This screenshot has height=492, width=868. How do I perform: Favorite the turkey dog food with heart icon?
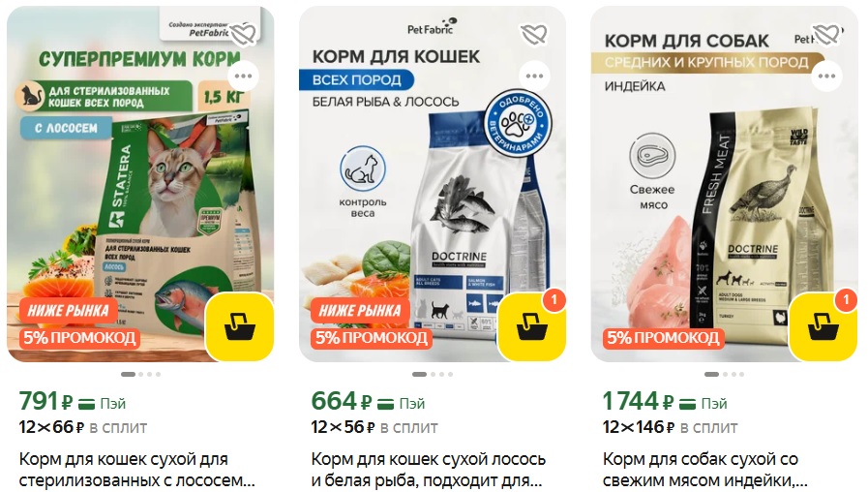pyautogui.click(x=826, y=34)
